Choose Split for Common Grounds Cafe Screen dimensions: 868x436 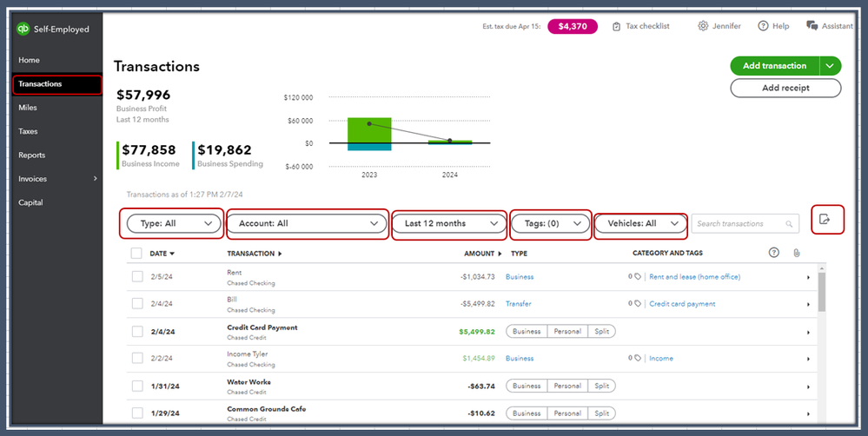pyautogui.click(x=601, y=413)
